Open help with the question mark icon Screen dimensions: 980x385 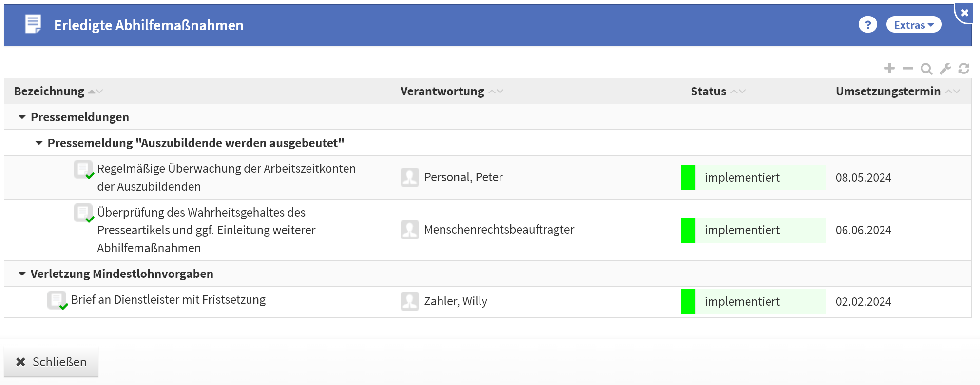(x=867, y=25)
